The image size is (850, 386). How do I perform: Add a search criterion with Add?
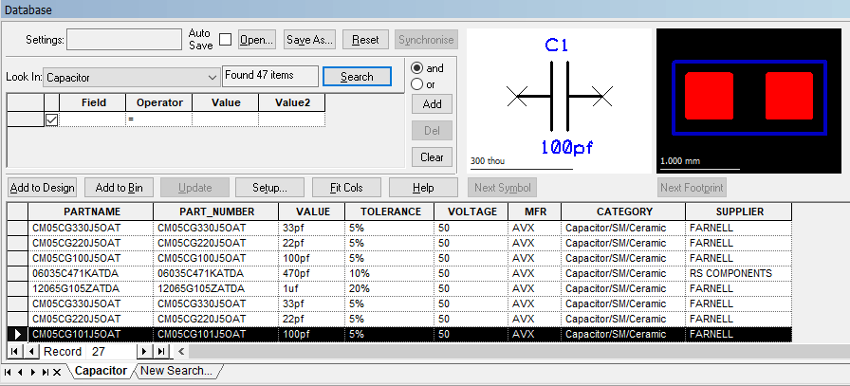click(432, 104)
